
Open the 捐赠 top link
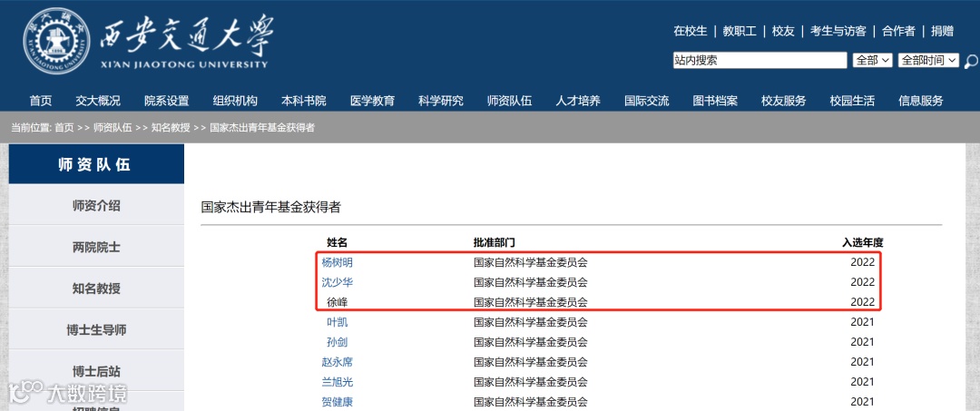point(943,31)
